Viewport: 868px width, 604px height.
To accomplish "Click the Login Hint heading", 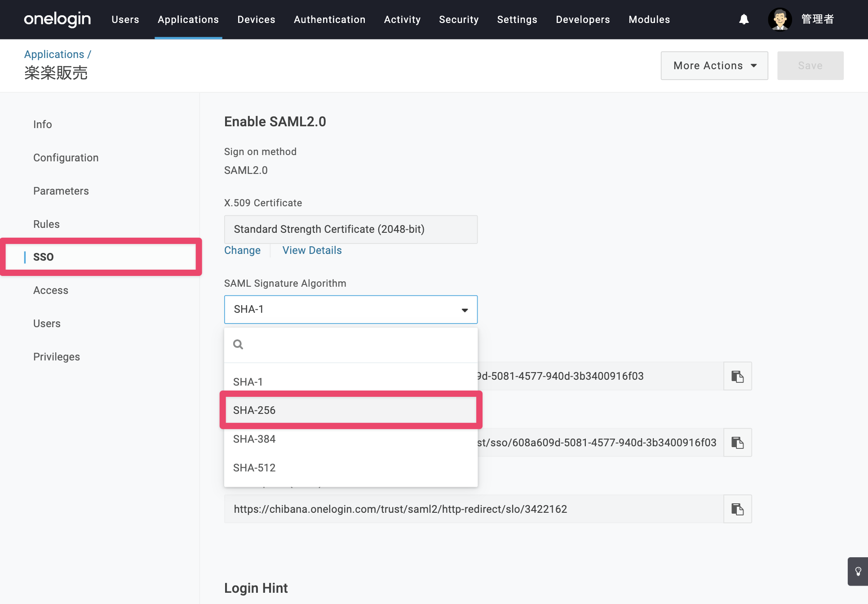I will click(256, 588).
